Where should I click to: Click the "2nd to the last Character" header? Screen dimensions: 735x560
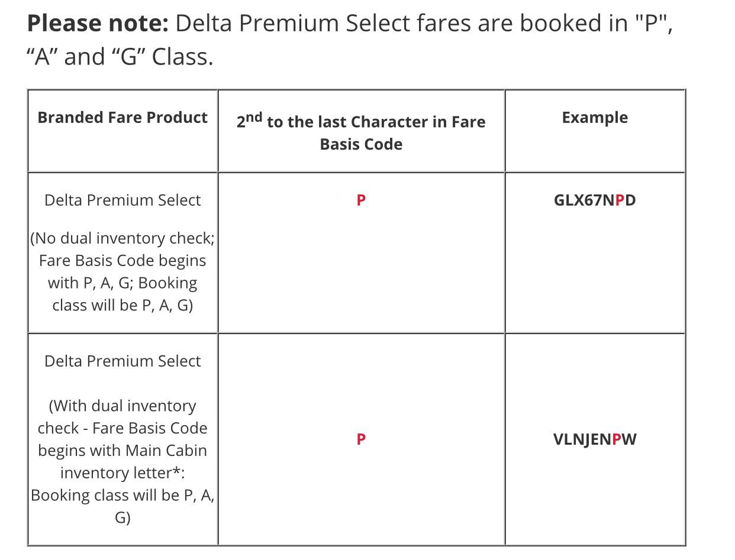tap(360, 121)
